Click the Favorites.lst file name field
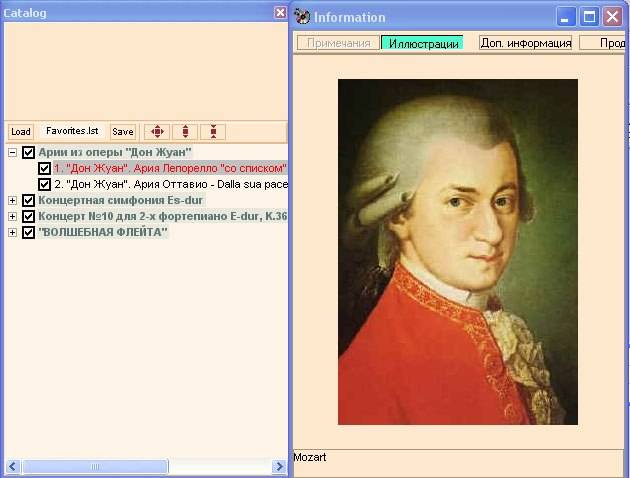Viewport: 630px width, 478px height. (x=72, y=131)
